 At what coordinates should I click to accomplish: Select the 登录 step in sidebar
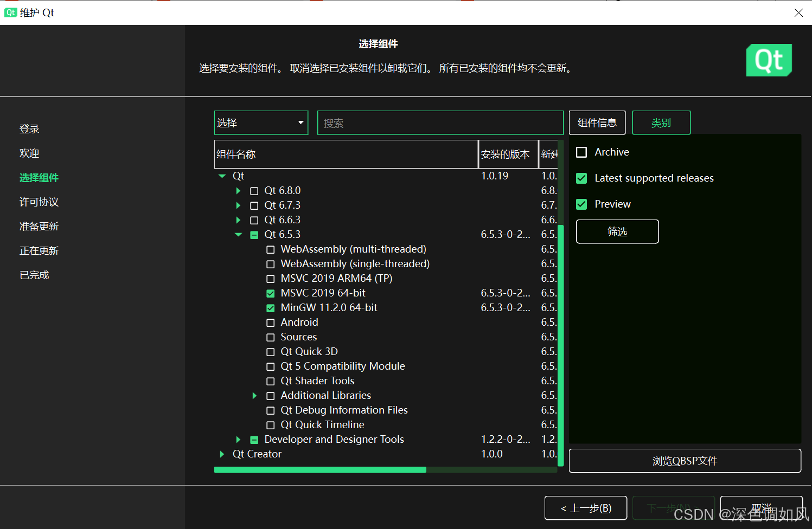[x=29, y=129]
